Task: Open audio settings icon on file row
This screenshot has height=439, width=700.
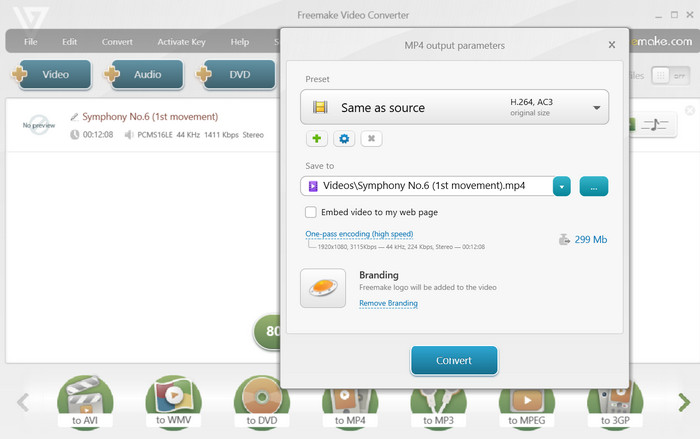Action: click(x=655, y=125)
